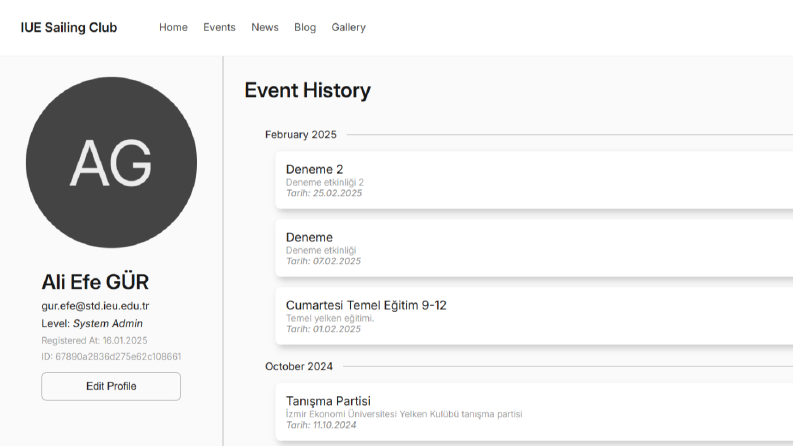Click the email gur.efe@std.ieu.edu.tr
793x446 pixels.
[95, 306]
